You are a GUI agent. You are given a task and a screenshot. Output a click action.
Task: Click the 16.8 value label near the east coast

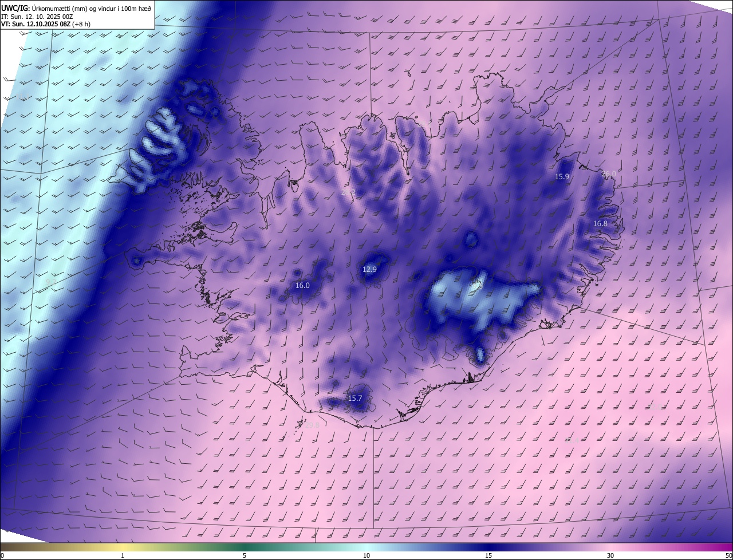point(600,223)
